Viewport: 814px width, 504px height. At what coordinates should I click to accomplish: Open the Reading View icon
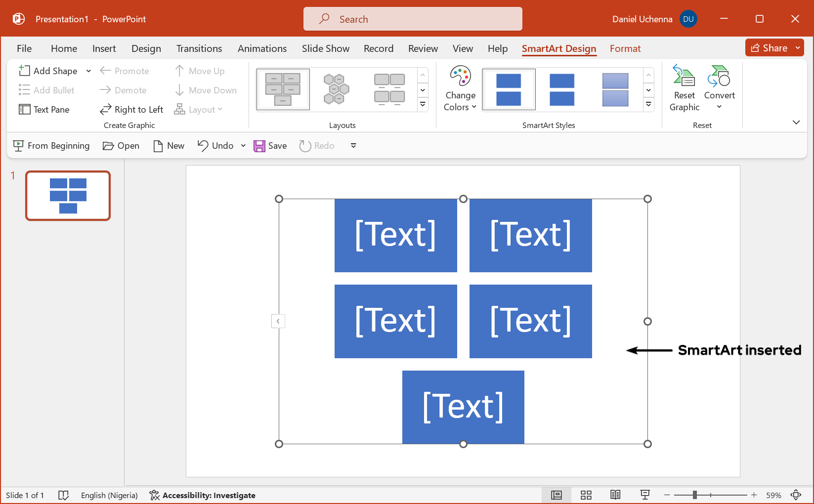[x=615, y=495]
